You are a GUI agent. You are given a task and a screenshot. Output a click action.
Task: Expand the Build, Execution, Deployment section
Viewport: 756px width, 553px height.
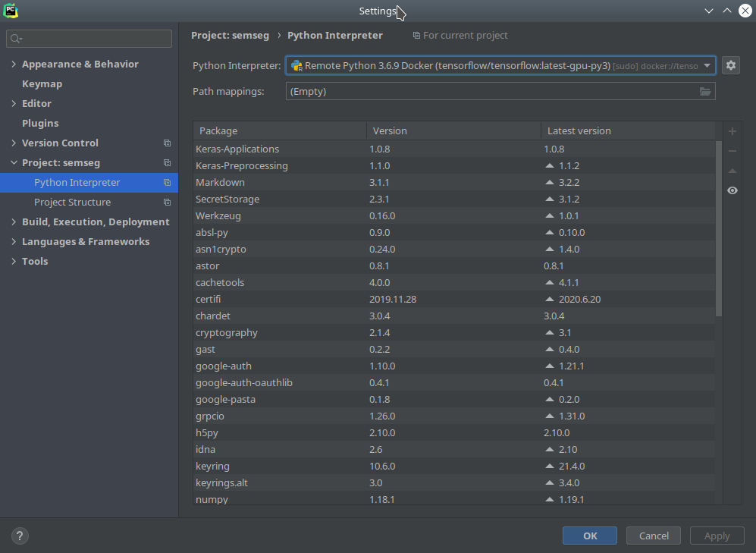[x=14, y=222]
